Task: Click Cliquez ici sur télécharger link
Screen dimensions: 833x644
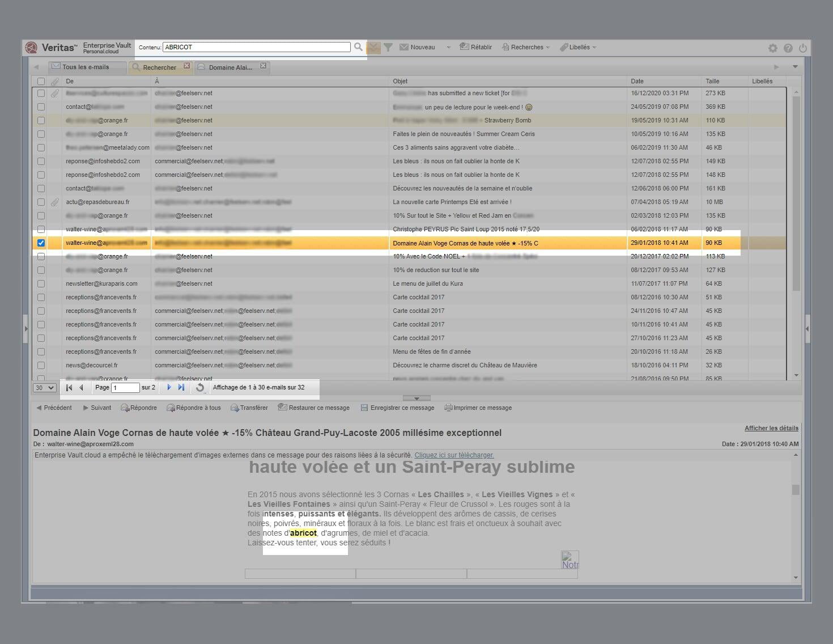Action: [454, 455]
